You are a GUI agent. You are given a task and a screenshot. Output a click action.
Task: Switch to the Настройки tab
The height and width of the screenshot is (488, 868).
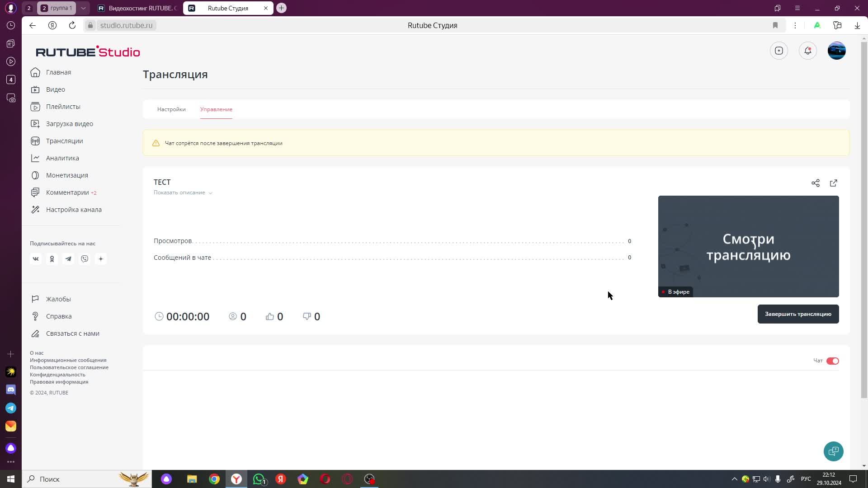pos(171,109)
